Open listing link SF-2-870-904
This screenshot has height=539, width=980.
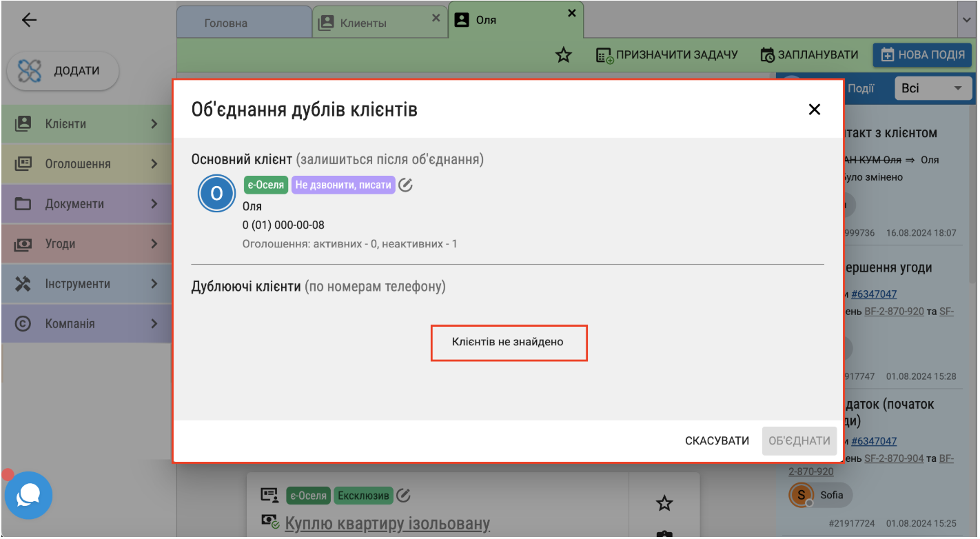tap(894, 458)
